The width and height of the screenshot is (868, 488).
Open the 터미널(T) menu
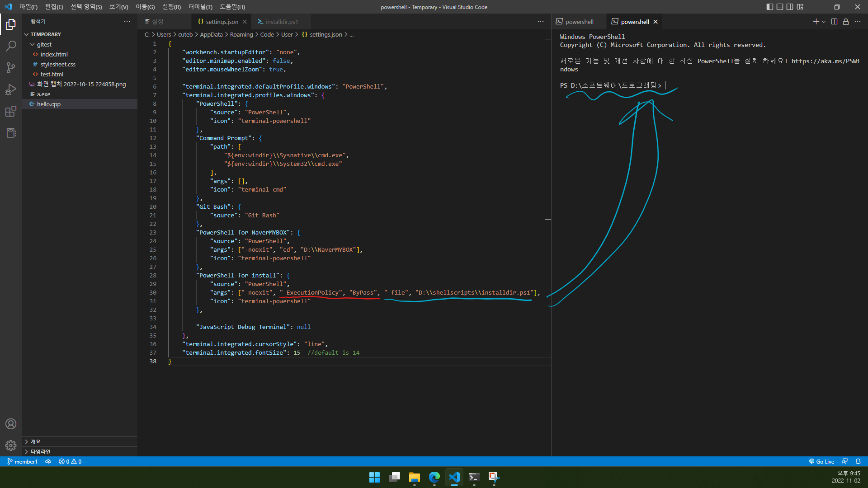(x=200, y=7)
